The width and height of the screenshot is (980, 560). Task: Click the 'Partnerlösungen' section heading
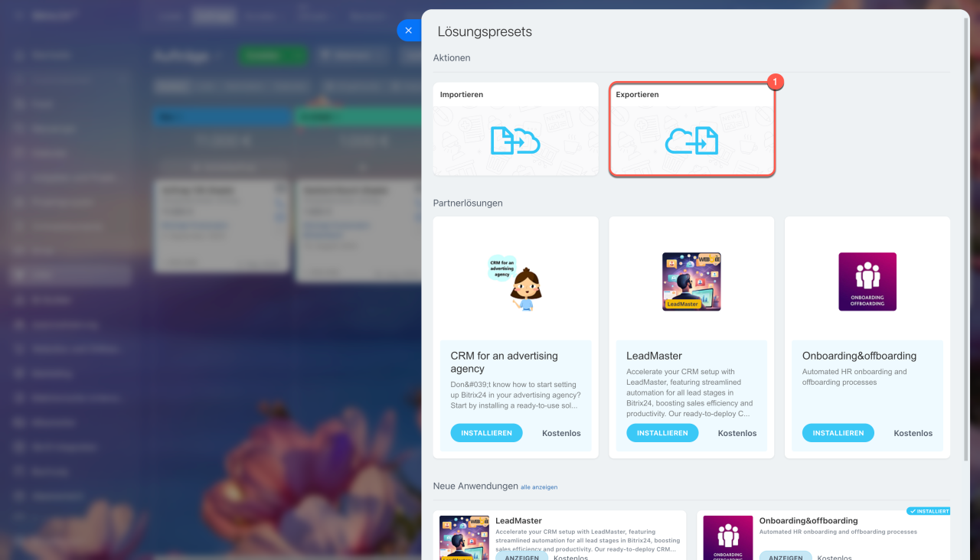pos(468,203)
